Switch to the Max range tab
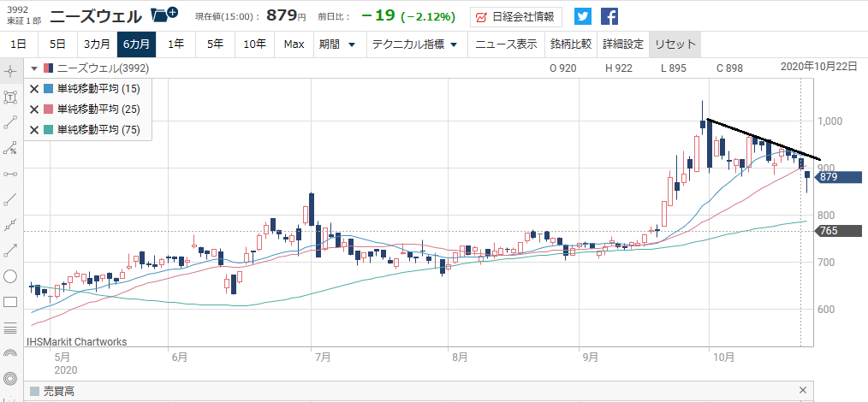The width and height of the screenshot is (868, 402). (x=294, y=44)
